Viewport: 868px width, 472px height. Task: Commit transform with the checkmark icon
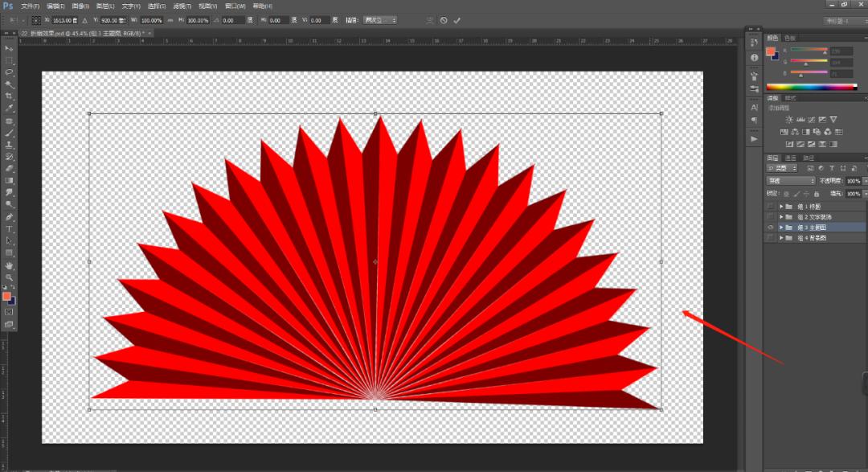[x=457, y=20]
